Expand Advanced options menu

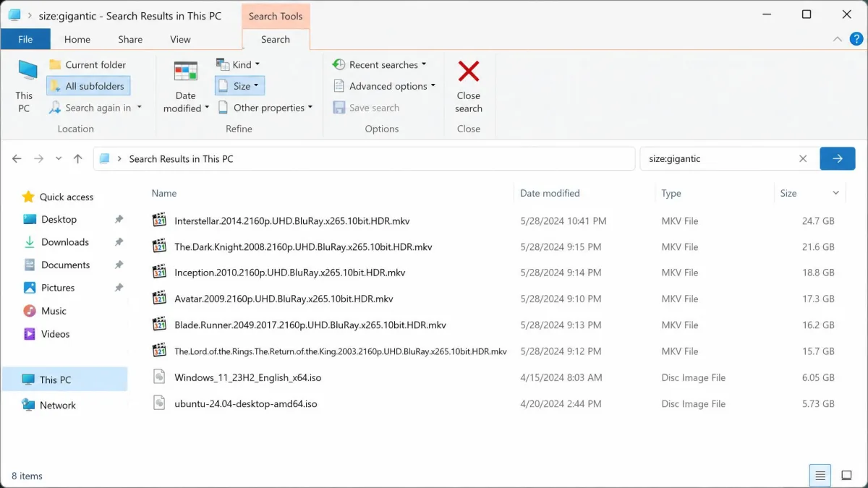[385, 86]
